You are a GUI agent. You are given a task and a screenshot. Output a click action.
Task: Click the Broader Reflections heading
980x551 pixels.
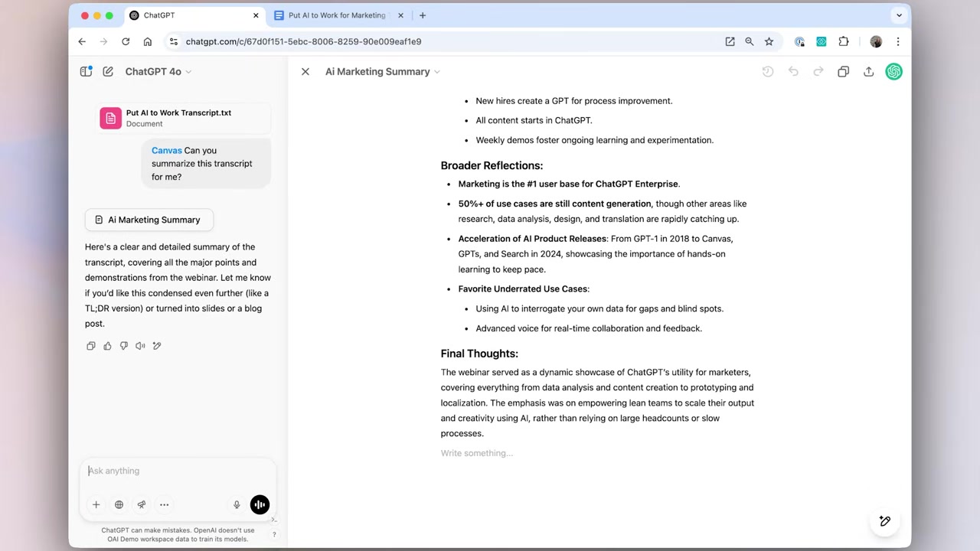point(492,165)
